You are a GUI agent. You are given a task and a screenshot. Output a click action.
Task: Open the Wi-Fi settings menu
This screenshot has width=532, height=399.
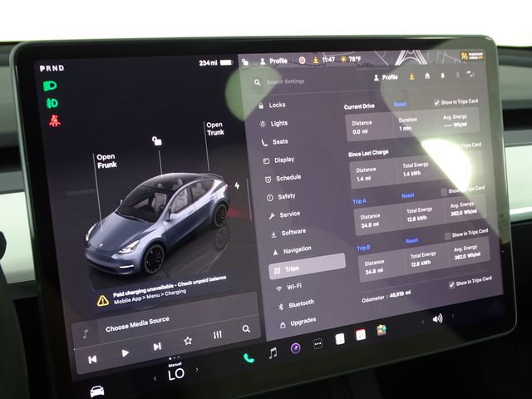[x=288, y=287]
